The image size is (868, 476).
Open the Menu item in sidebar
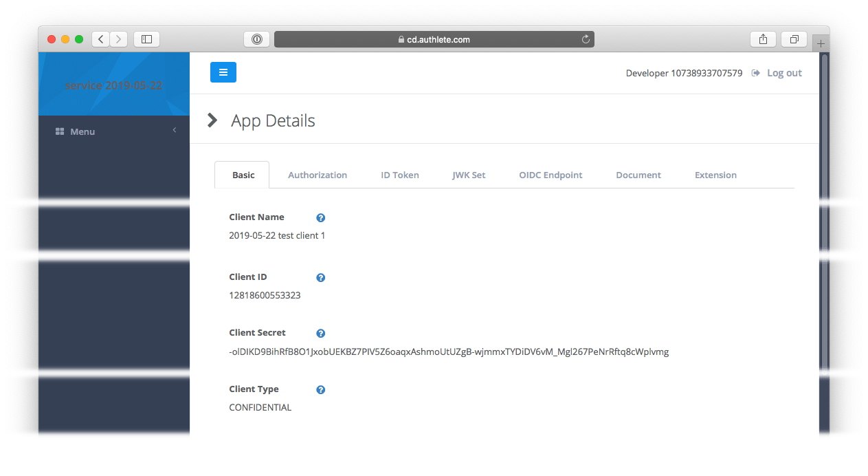coord(114,131)
